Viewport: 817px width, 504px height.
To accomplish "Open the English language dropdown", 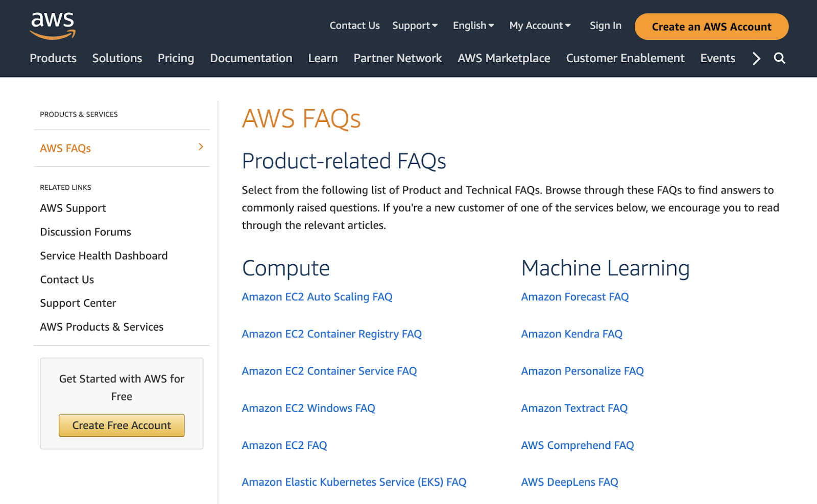I will point(472,26).
